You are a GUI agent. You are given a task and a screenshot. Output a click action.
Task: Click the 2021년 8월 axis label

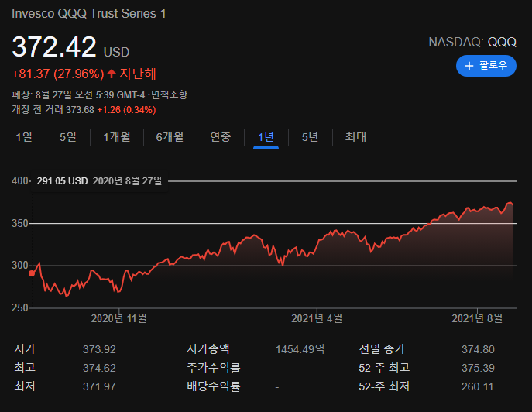tap(477, 318)
